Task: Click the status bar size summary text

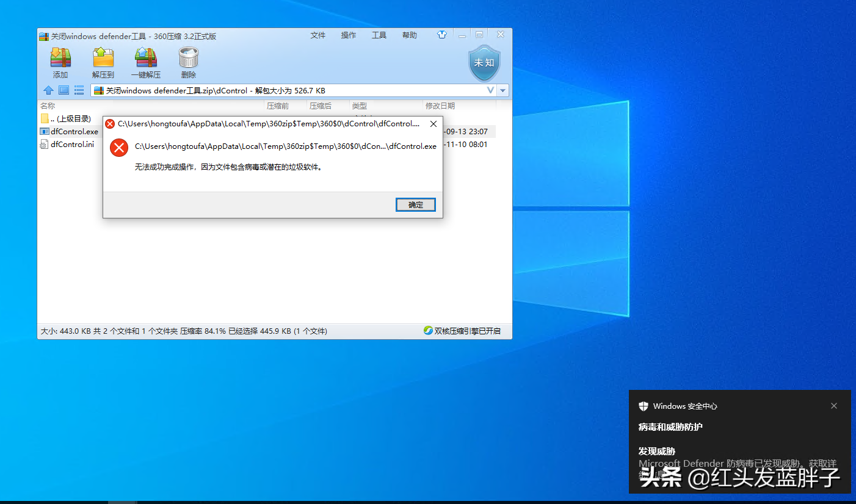Action: click(184, 331)
